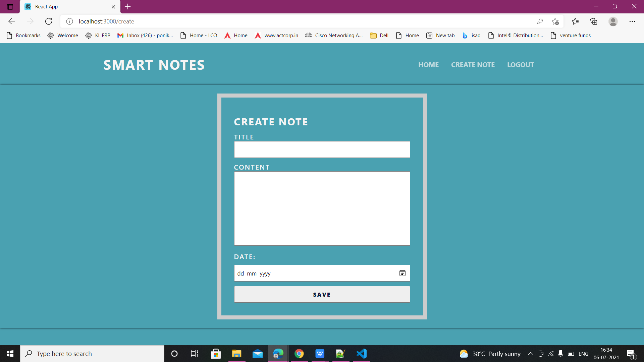Click the dd-mm-yyyy date field
Screen dimensions: 644x362
(x=322, y=273)
